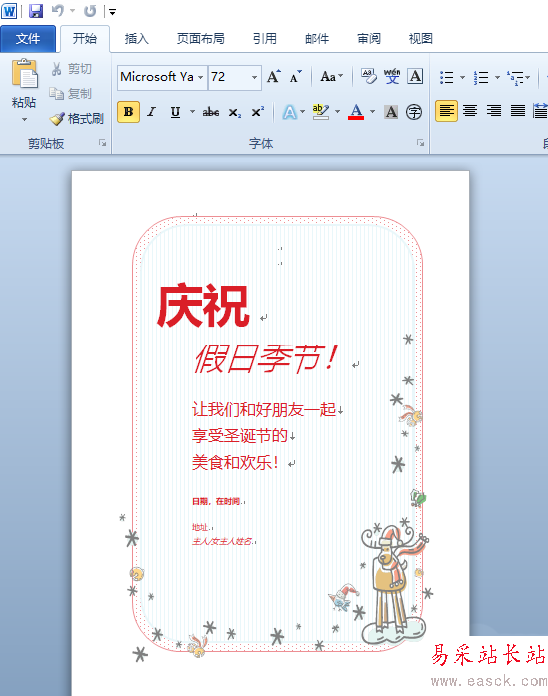Open the multilevel list dropdown arrow

pyautogui.click(x=528, y=77)
